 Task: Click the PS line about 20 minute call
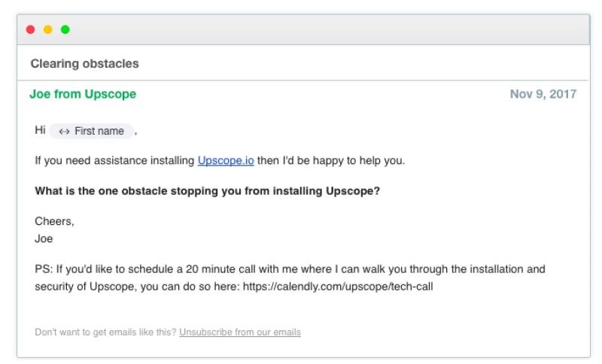point(290,268)
